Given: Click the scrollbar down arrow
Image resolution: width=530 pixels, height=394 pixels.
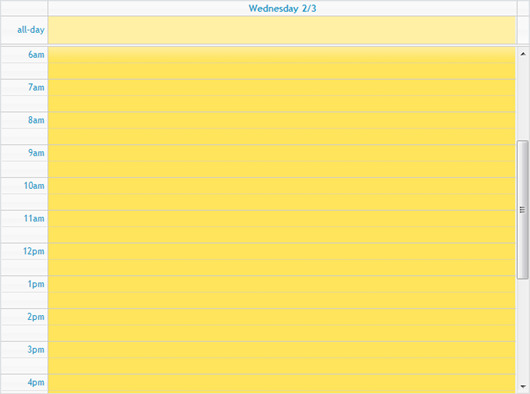Looking at the screenshot, I should (x=523, y=386).
